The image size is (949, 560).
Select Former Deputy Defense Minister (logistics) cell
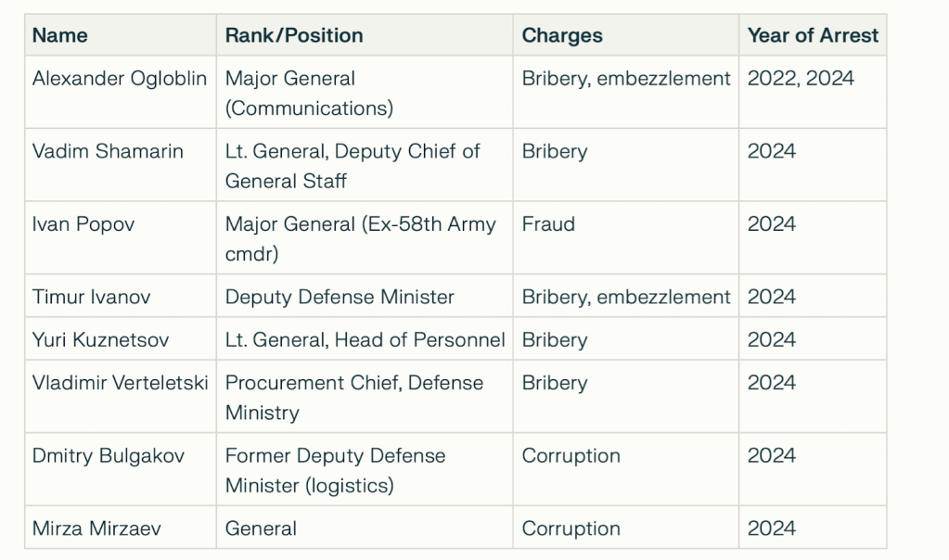point(335,470)
